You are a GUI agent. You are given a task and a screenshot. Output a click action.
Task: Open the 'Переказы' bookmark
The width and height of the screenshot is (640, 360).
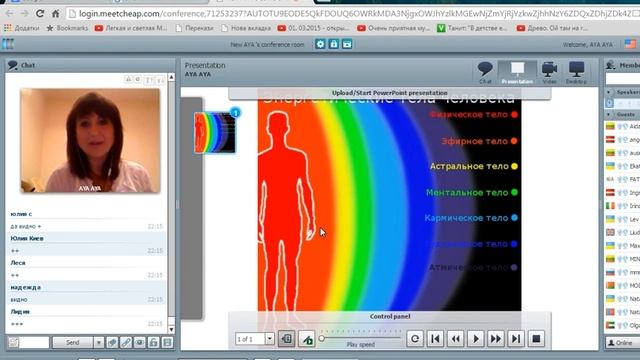195,28
